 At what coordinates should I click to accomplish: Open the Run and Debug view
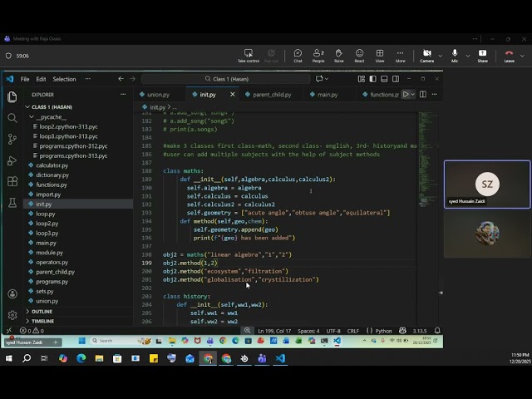click(12, 160)
